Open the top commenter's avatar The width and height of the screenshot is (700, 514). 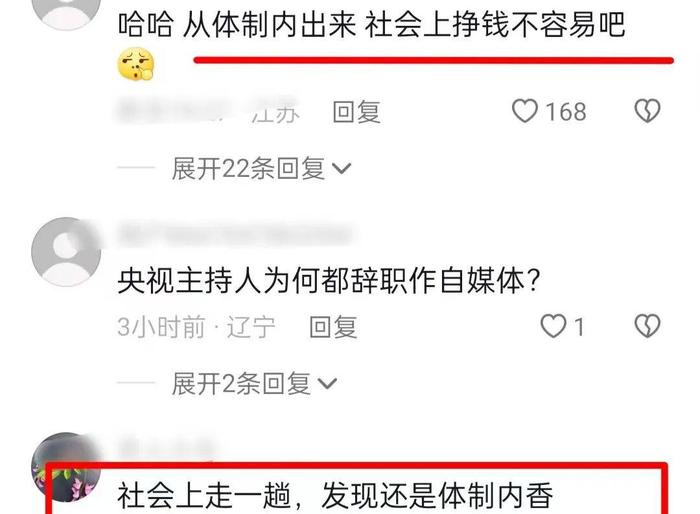pyautogui.click(x=66, y=13)
